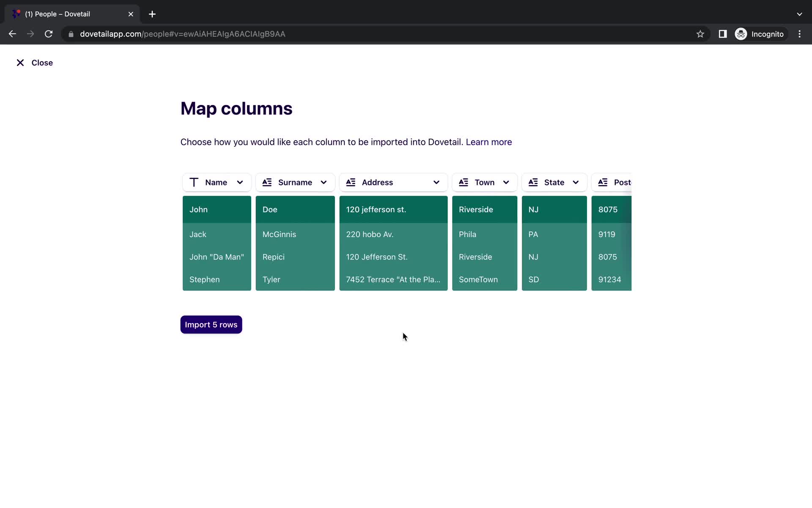812x508 pixels.
Task: Bookmark this page with star icon
Action: [x=700, y=34]
